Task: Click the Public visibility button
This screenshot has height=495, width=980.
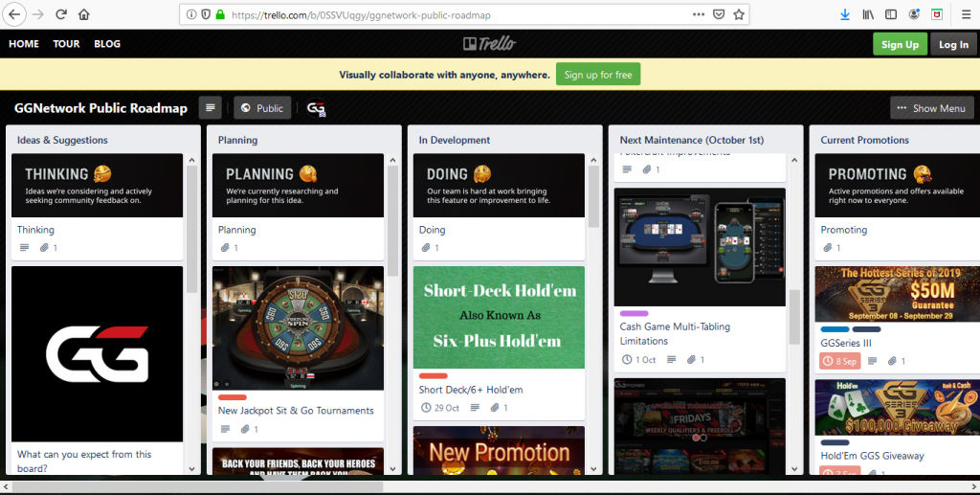Action: [x=262, y=108]
